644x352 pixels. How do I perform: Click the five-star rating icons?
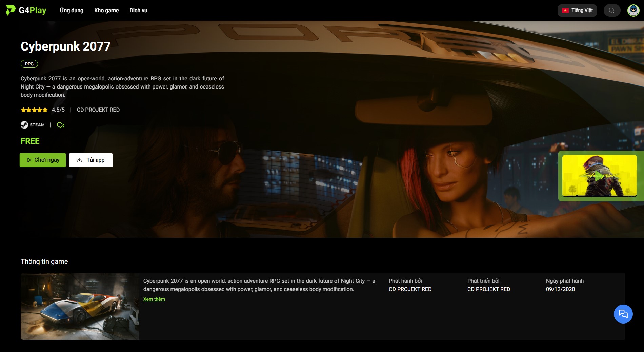pos(34,110)
